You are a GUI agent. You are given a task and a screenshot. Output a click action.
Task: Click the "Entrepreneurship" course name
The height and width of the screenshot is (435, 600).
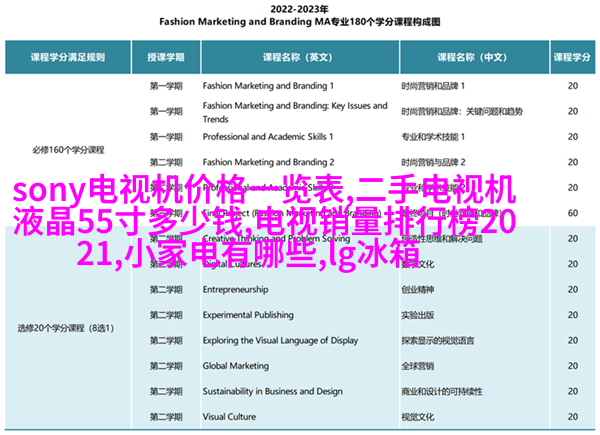[x=235, y=290]
